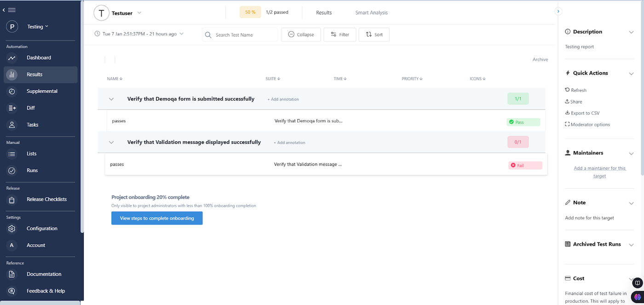
Task: Collapse the Note section chevron
Action: pos(631,203)
